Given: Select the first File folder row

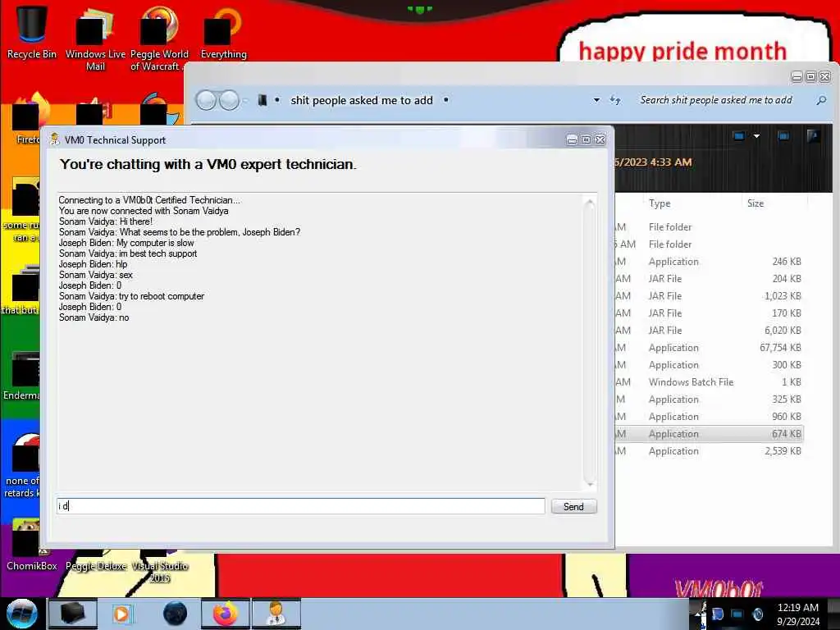Looking at the screenshot, I should click(x=709, y=227).
